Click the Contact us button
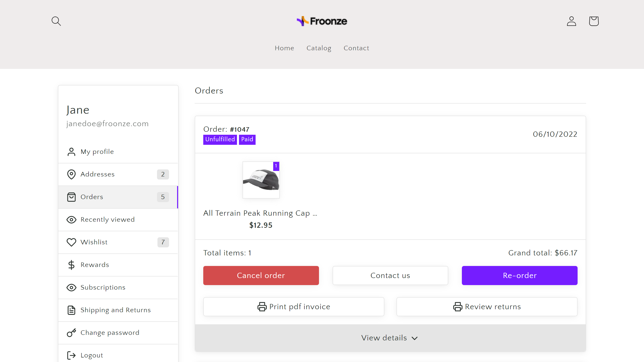 point(390,276)
